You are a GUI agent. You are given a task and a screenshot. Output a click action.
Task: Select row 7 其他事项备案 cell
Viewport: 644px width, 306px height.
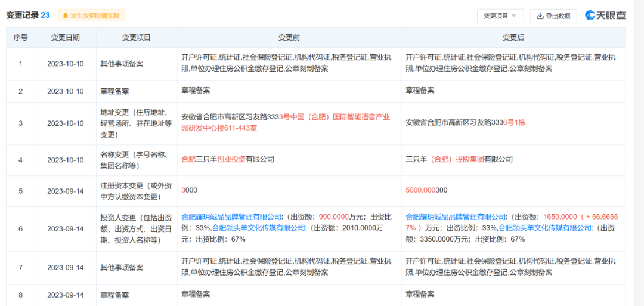tap(137, 268)
